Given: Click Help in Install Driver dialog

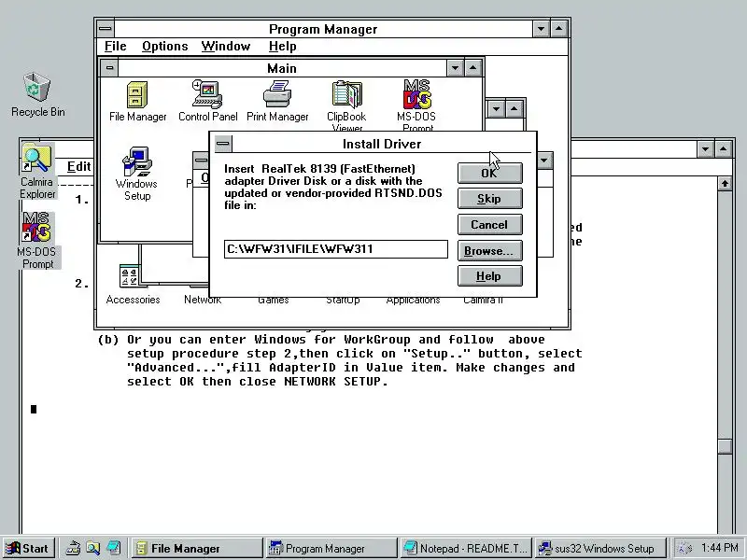Looking at the screenshot, I should point(489,276).
